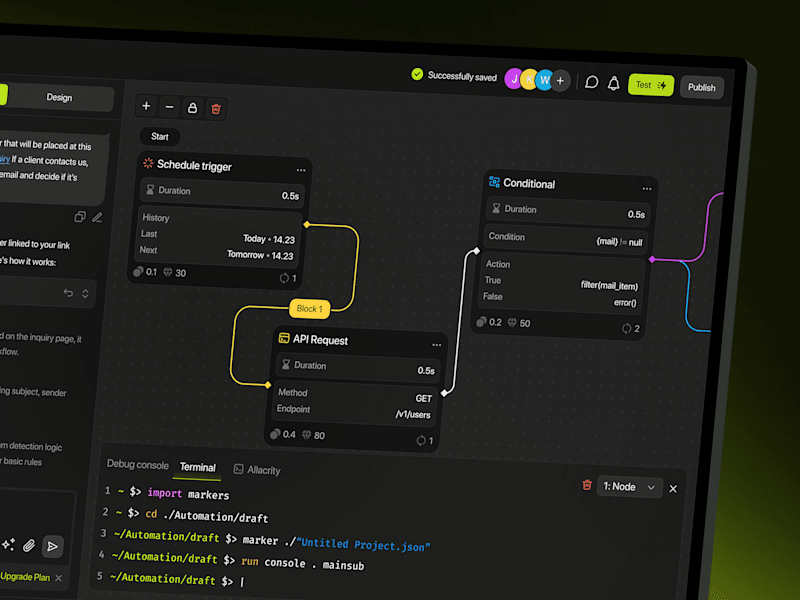Select the Block 1 label

[310, 309]
